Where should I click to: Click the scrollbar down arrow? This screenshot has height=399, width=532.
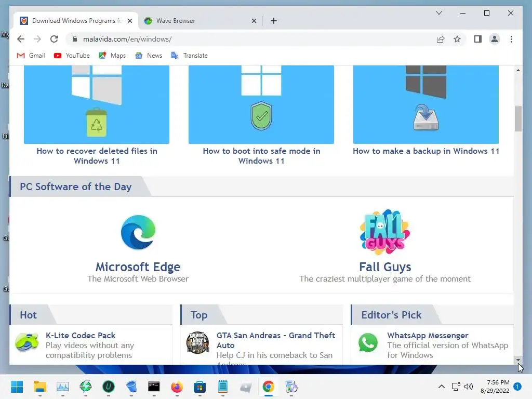click(x=518, y=360)
